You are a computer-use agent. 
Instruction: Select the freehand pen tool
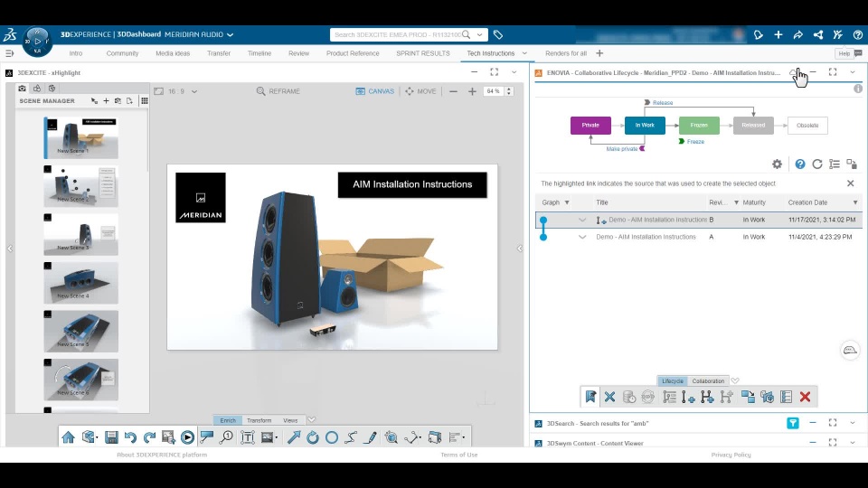point(371,437)
